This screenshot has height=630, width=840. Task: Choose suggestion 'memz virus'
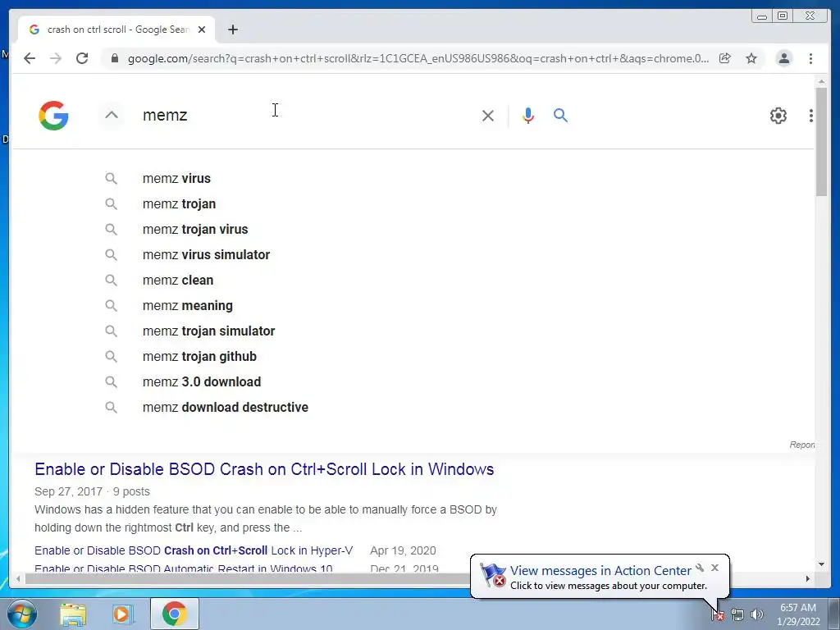(x=176, y=178)
